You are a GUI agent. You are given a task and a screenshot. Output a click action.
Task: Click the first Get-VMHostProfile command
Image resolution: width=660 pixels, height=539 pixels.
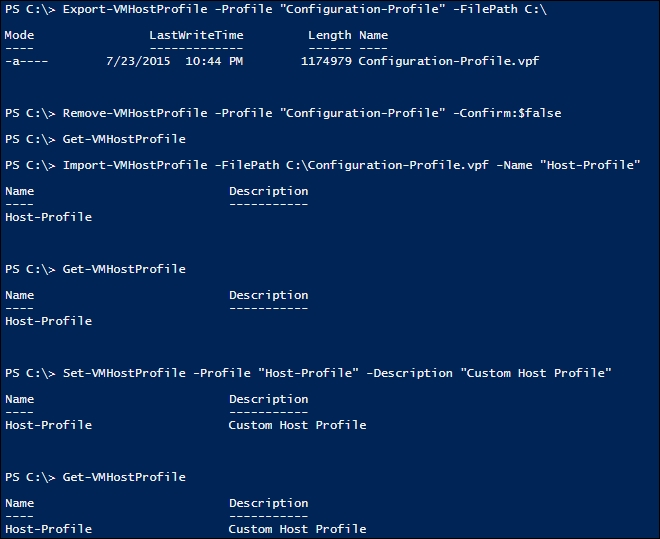(x=124, y=139)
